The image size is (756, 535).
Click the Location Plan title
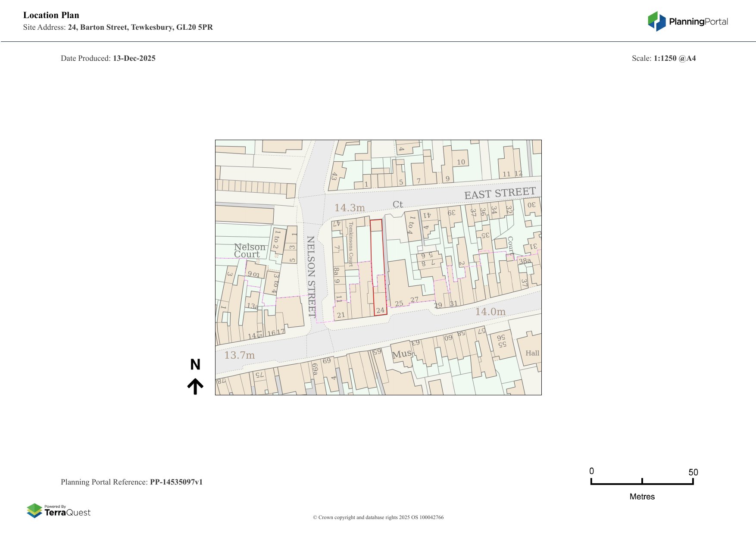51,15
